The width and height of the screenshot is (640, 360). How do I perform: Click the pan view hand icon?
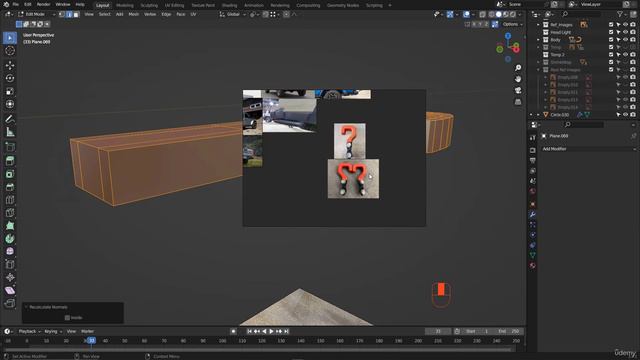click(518, 79)
